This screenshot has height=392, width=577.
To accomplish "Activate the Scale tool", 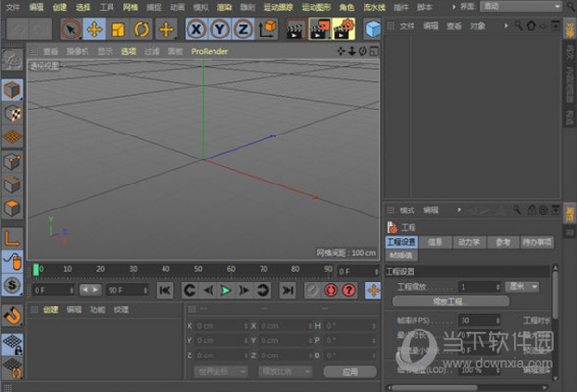I will [117, 29].
